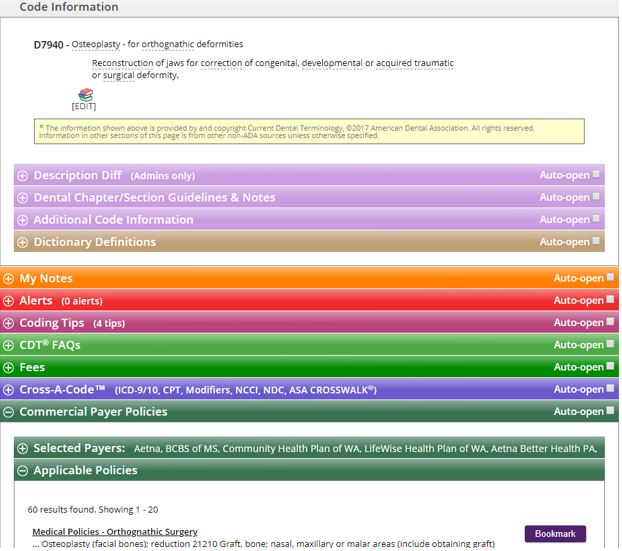Click the '(Admins only)' label
Image resolution: width=622 pixels, height=551 pixels.
[x=163, y=176]
